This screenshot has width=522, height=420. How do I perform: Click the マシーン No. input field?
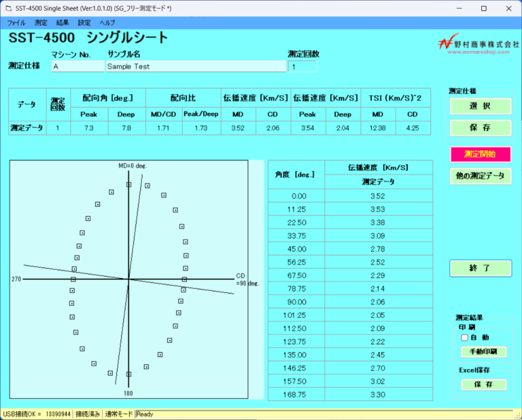(x=78, y=66)
